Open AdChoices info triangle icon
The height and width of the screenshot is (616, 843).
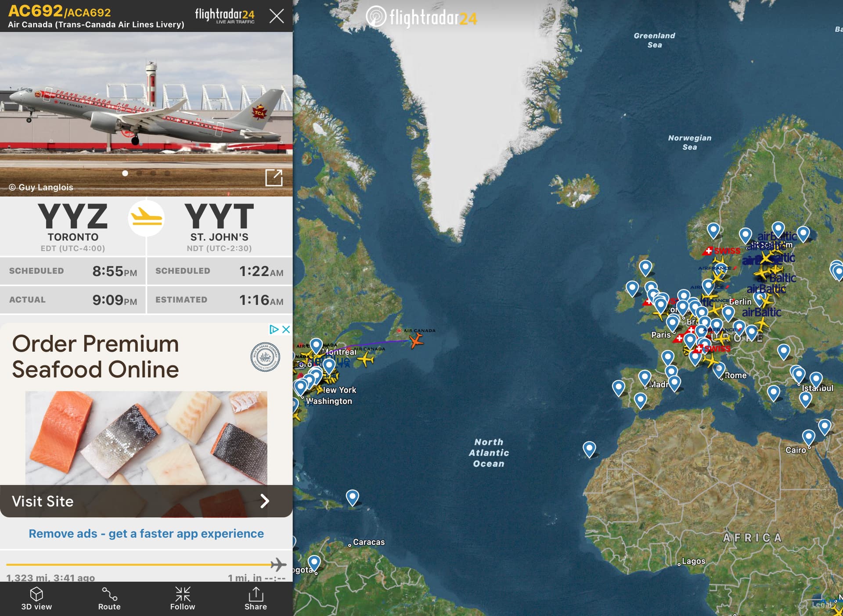pos(274,329)
